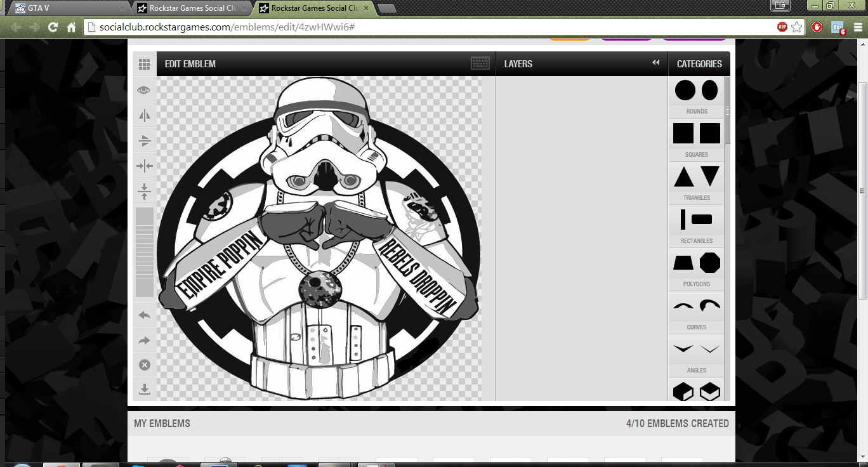Click the window switcher button near minimize

(780, 6)
